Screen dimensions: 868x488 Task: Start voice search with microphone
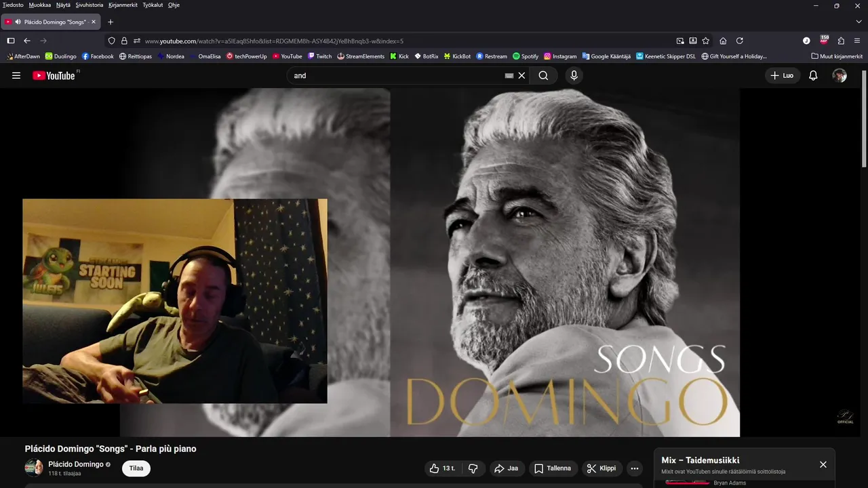(574, 75)
